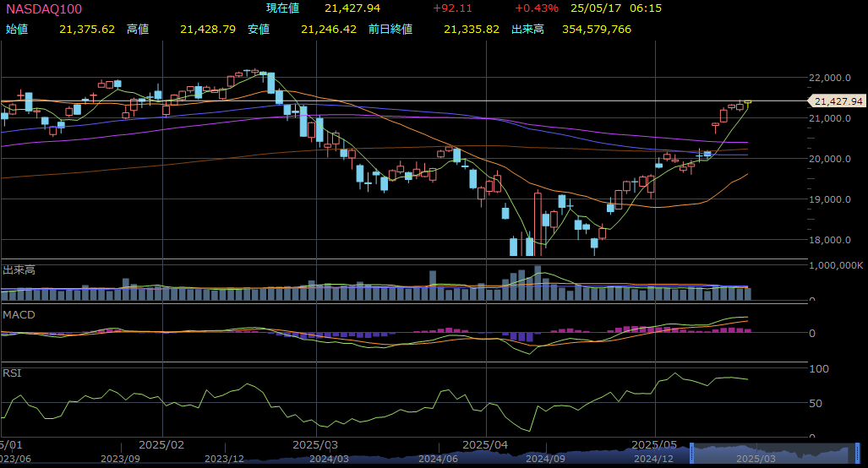This screenshot has width=868, height=468.
Task: Click the 出来高 label in the header
Action: (527, 30)
